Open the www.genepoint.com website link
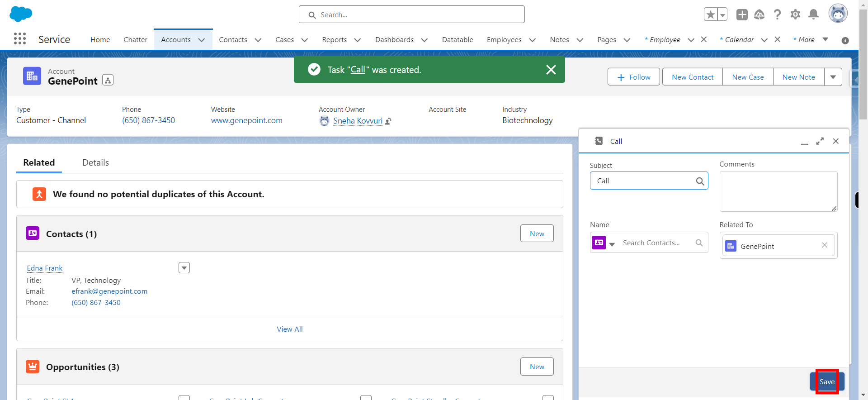This screenshot has width=868, height=400. (246, 120)
